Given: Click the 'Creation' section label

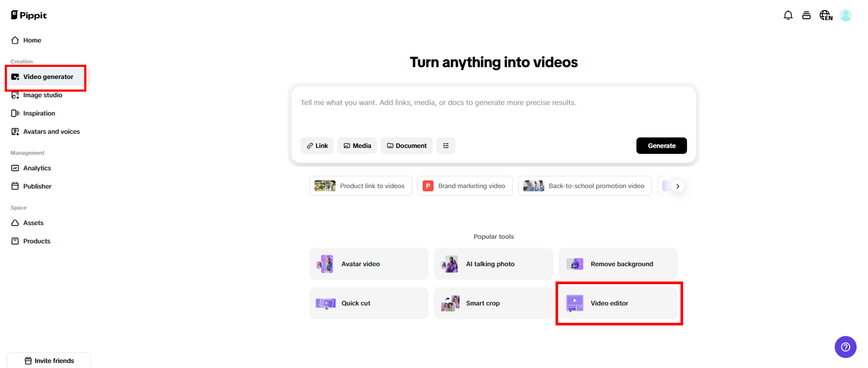Looking at the screenshot, I should pyautogui.click(x=22, y=62).
